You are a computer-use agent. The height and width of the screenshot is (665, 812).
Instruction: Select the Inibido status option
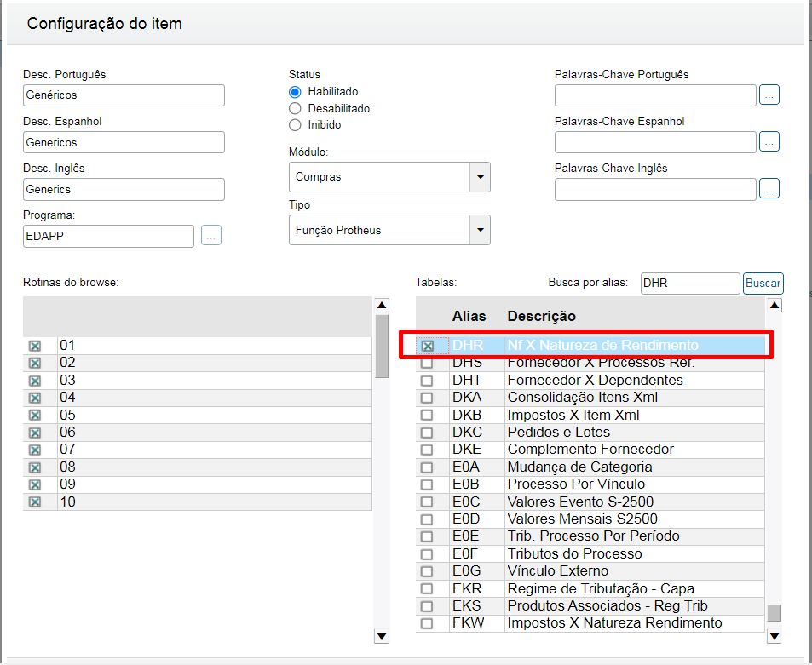click(296, 125)
